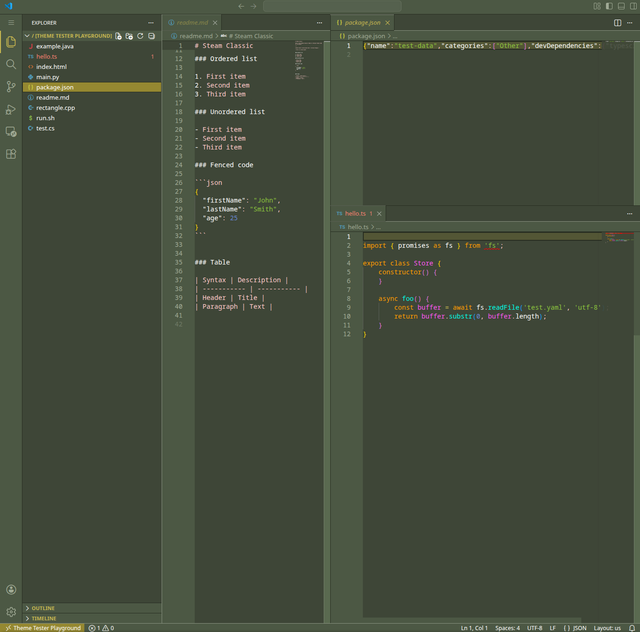Screen dimensions: 640x632
Task: Click Theme Tester Playground remote indicator
Action: (43, 628)
